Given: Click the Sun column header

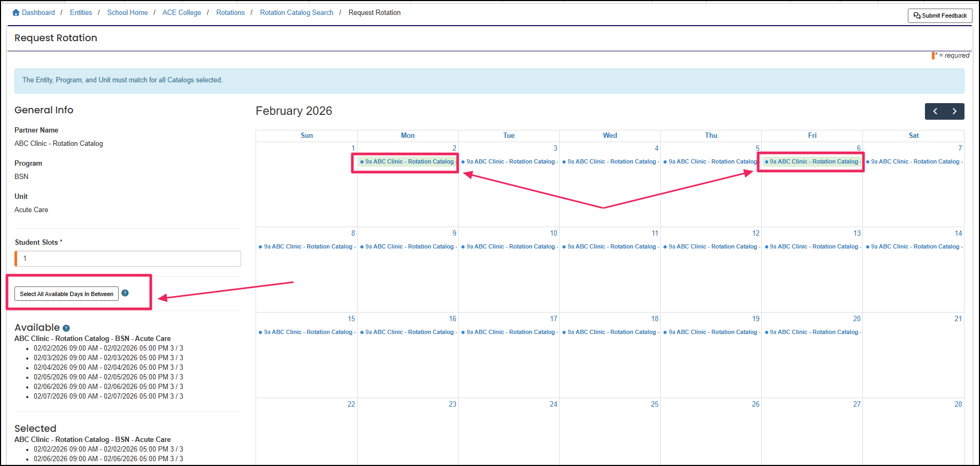Looking at the screenshot, I should point(307,135).
